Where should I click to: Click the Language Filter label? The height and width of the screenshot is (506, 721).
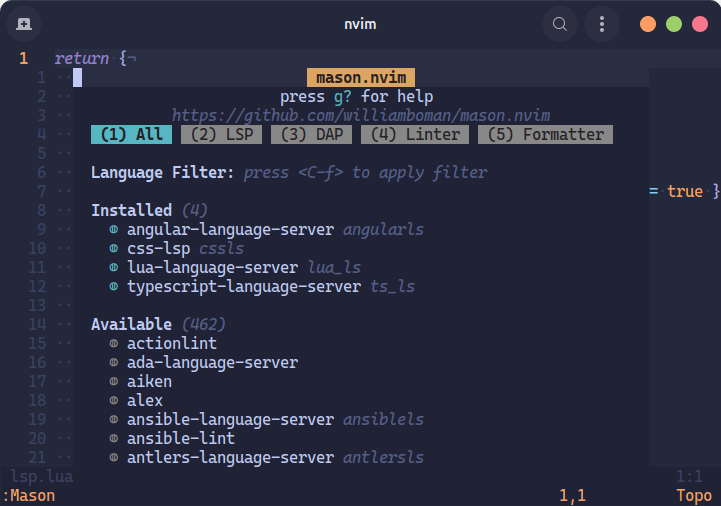pos(162,172)
